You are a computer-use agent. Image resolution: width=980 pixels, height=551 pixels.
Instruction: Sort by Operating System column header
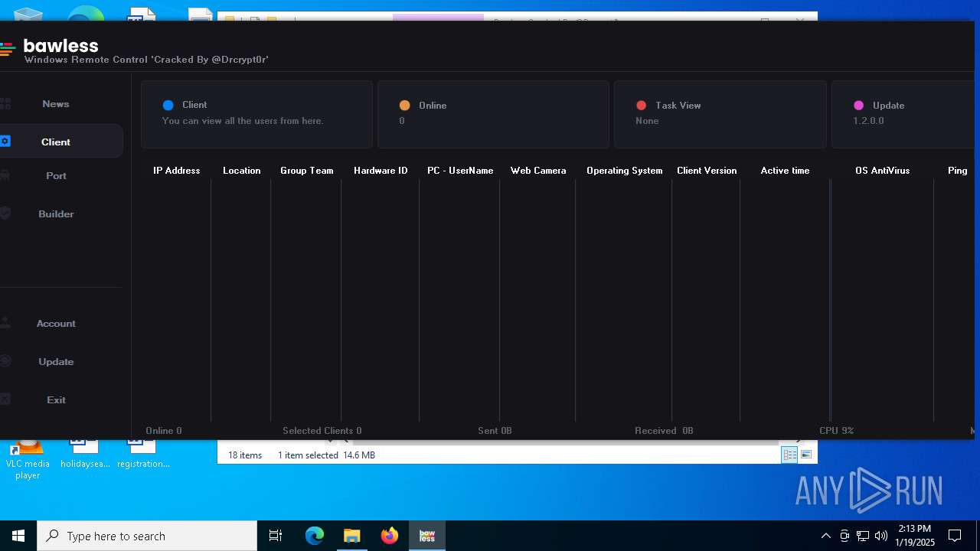[624, 171]
